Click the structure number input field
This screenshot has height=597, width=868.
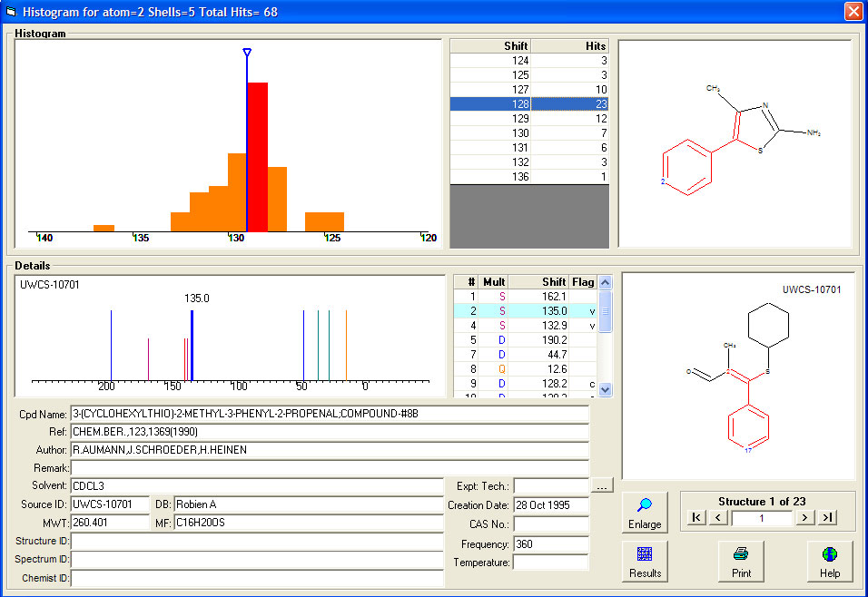tap(760, 517)
